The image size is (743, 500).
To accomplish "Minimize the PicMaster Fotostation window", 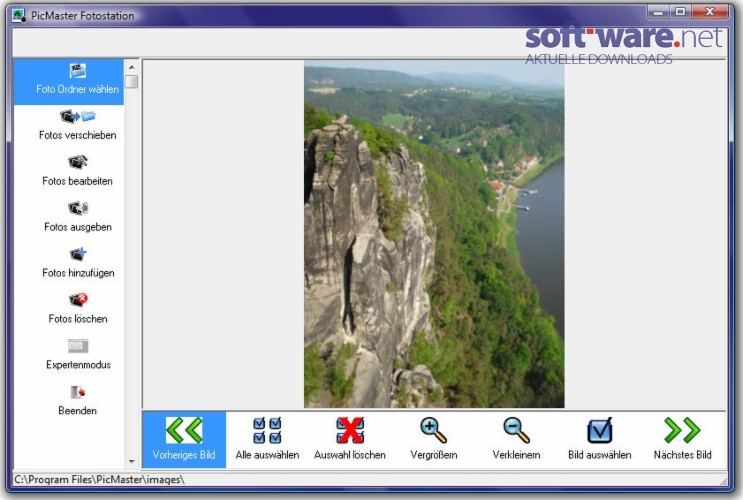I will coord(659,12).
